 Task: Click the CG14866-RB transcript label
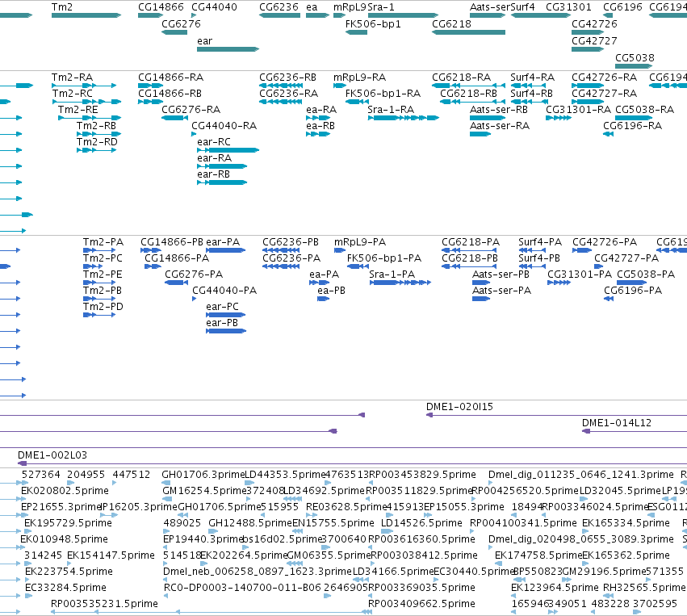click(170, 94)
